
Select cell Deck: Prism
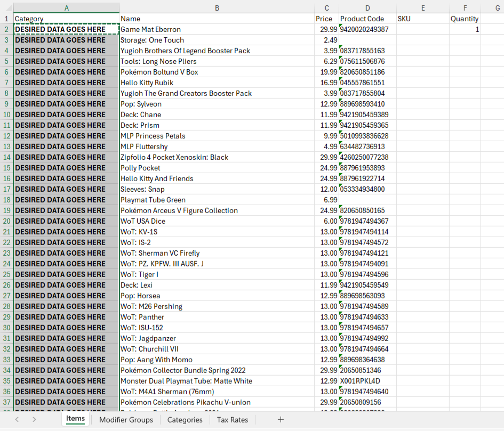click(x=217, y=125)
